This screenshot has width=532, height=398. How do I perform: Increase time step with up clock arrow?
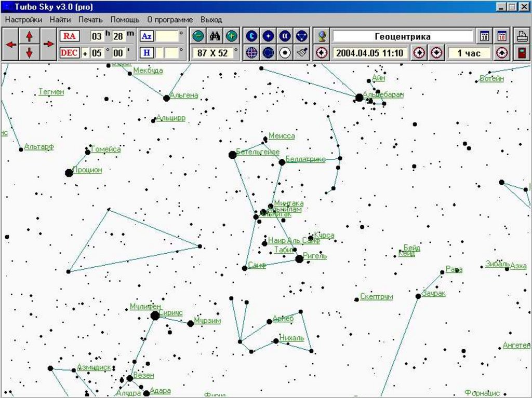[502, 53]
